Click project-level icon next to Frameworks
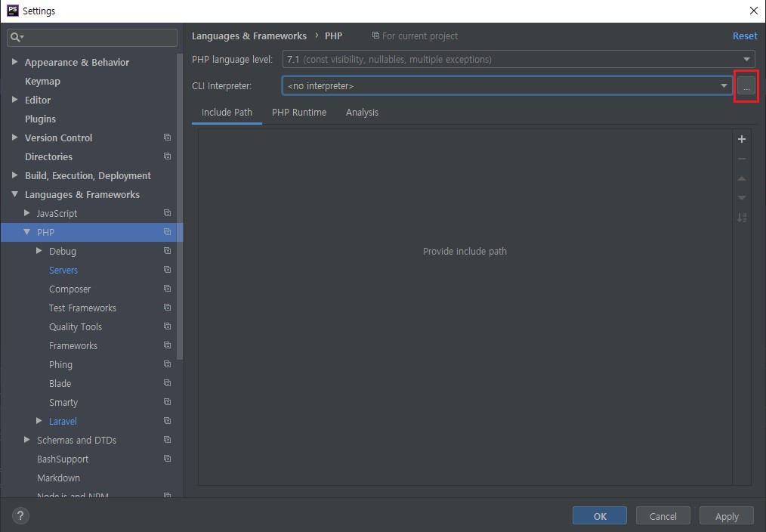This screenshot has width=766, height=532. (167, 345)
